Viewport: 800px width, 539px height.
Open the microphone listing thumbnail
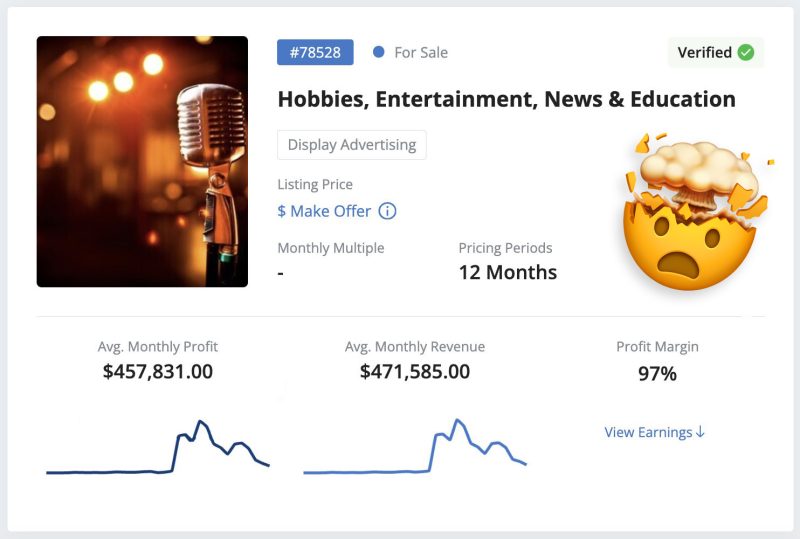pos(142,161)
